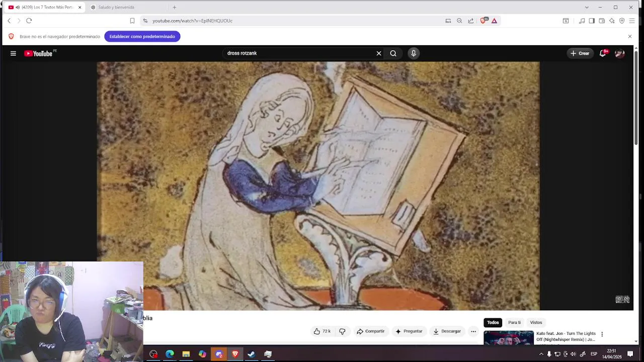Click the ESP language indicator
The width and height of the screenshot is (644, 362).
click(594, 354)
